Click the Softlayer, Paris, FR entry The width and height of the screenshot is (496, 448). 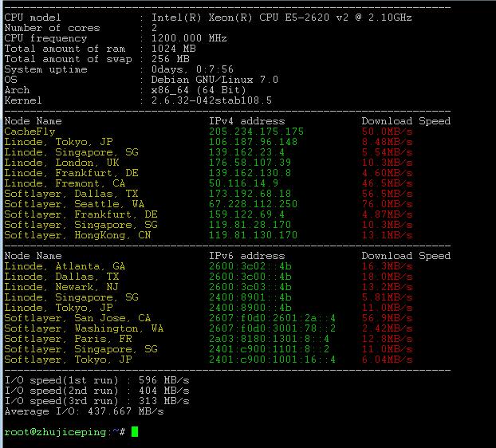pyautogui.click(x=68, y=339)
